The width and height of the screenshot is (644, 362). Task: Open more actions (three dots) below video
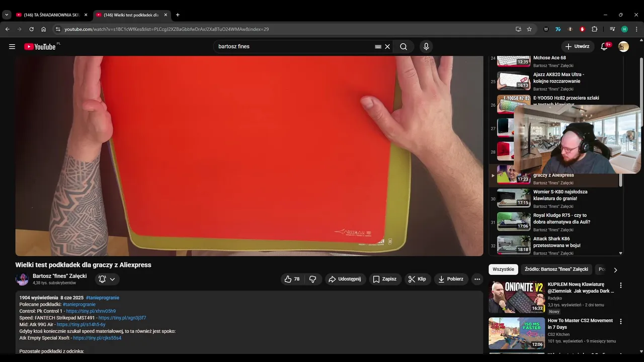pyautogui.click(x=477, y=279)
